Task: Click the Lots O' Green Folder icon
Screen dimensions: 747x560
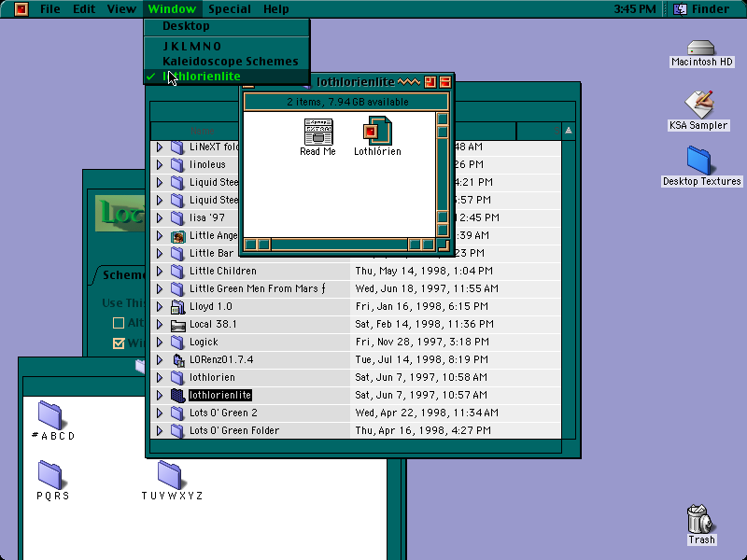Action: pos(177,431)
